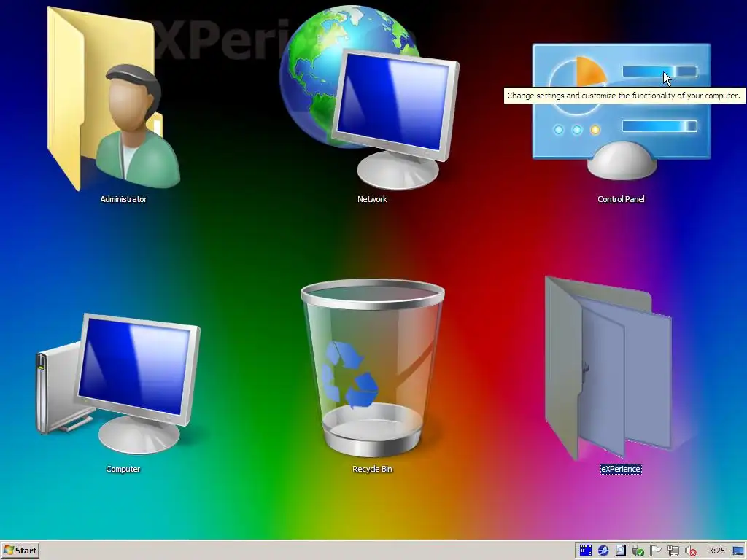Click the Start button

(x=20, y=551)
